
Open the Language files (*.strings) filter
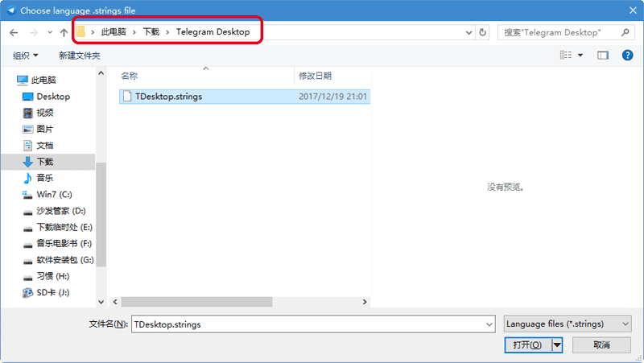coord(568,324)
